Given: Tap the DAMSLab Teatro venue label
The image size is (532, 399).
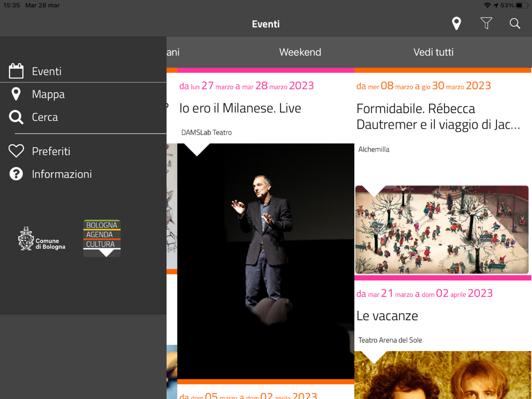Looking at the screenshot, I should (x=206, y=132).
